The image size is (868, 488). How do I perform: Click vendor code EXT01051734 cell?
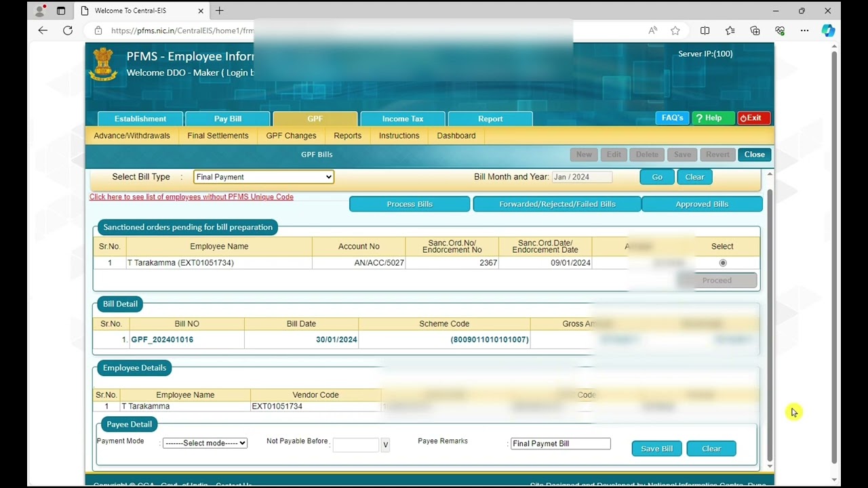pos(315,407)
